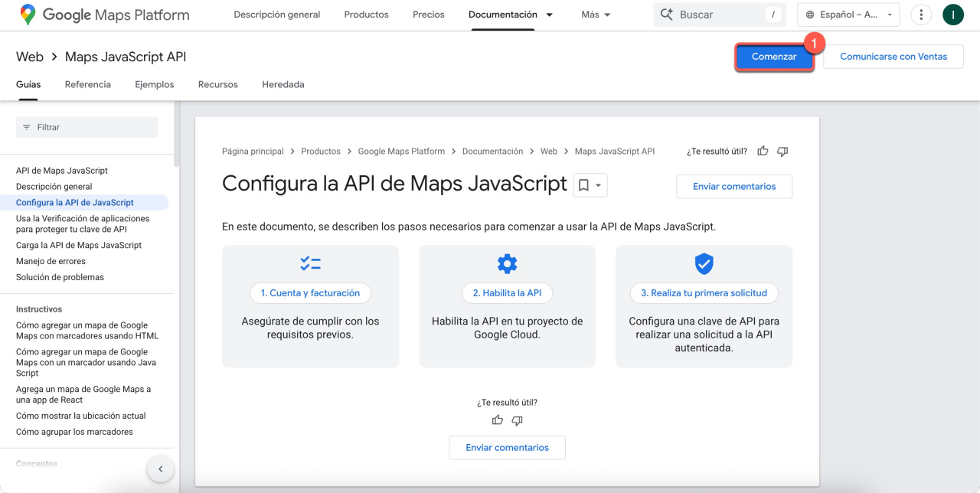This screenshot has width=980, height=493.
Task: Select 'Manejo de errores' in the sidebar
Action: pos(51,261)
